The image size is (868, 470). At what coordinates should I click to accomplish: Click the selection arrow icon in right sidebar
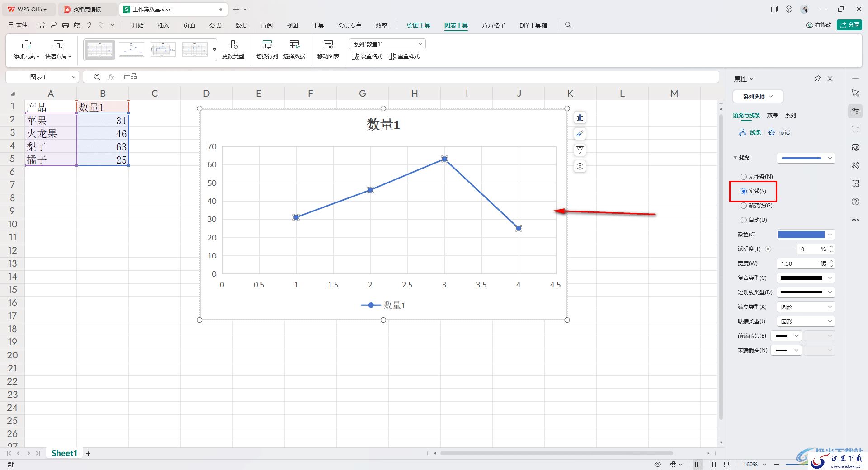pyautogui.click(x=855, y=93)
